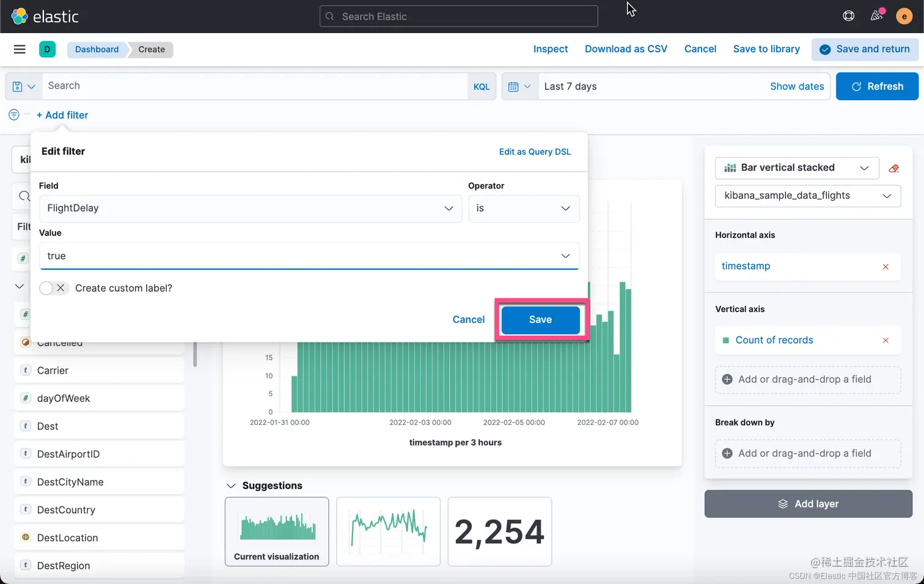The width and height of the screenshot is (924, 584).
Task: Open Inspect from the top menu
Action: (551, 49)
